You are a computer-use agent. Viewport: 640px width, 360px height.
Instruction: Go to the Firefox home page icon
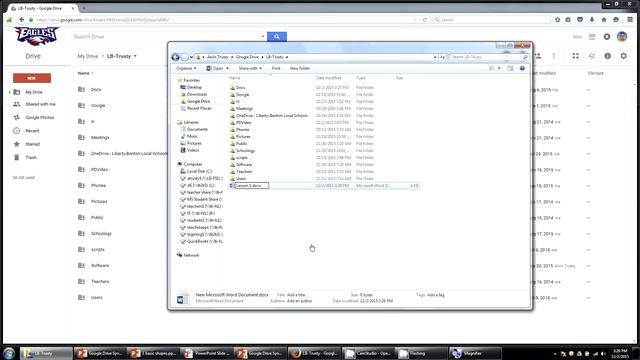pos(604,20)
